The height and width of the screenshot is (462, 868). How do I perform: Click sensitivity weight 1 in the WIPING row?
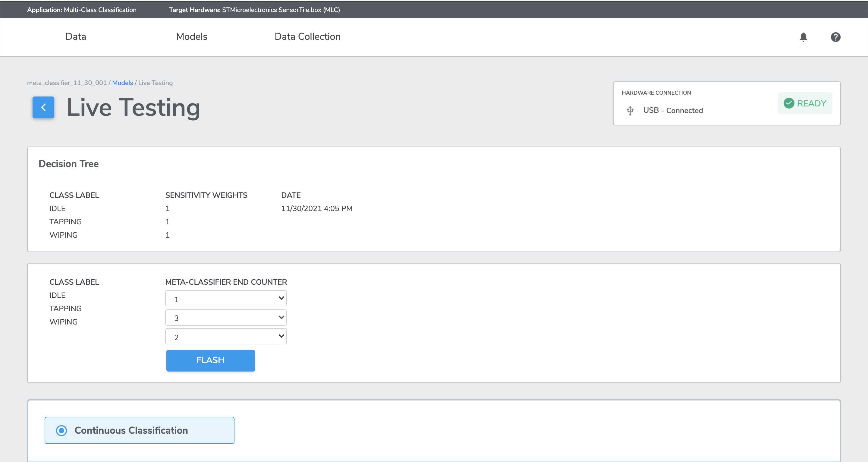pyautogui.click(x=168, y=235)
